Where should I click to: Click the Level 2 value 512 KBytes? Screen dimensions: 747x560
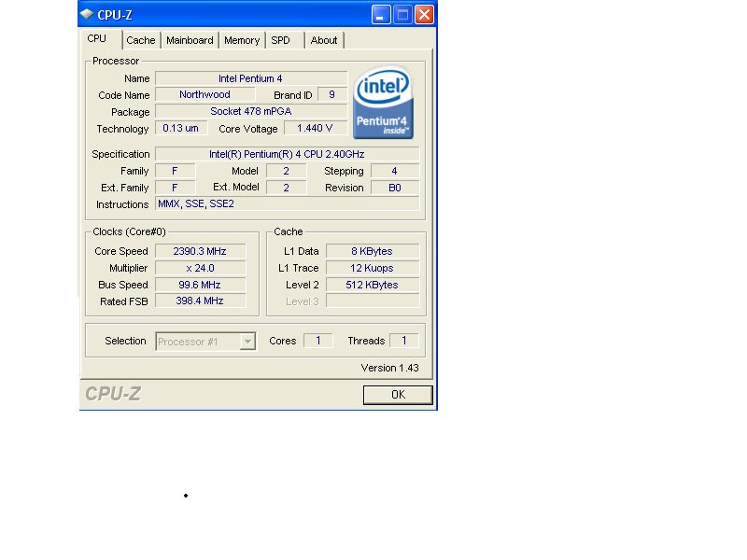(x=373, y=285)
